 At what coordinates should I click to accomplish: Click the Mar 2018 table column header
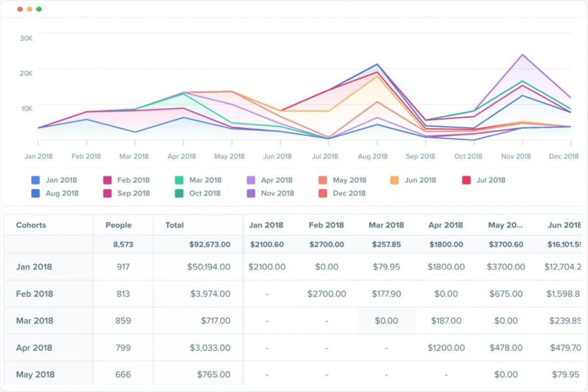tap(386, 225)
